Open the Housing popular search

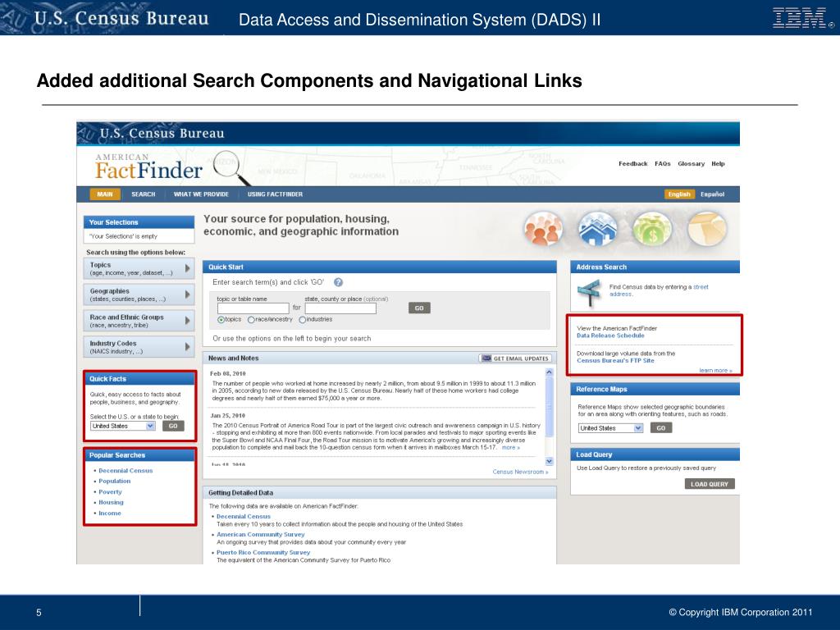pos(111,503)
